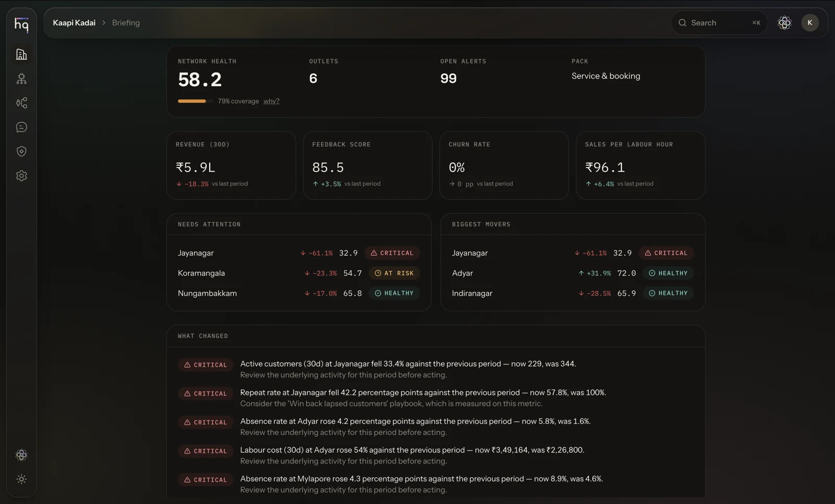Select Jayanagar in Needs Attention list
This screenshot has width=835, height=504.
299,253
